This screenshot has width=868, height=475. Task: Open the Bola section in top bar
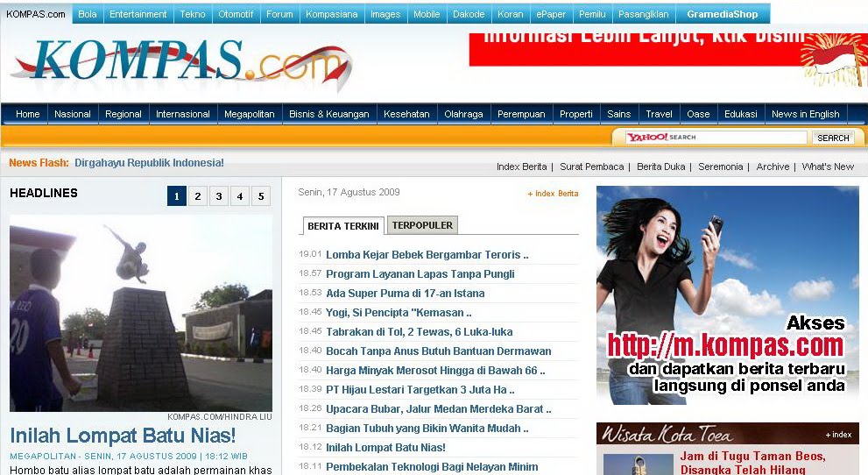click(x=88, y=14)
